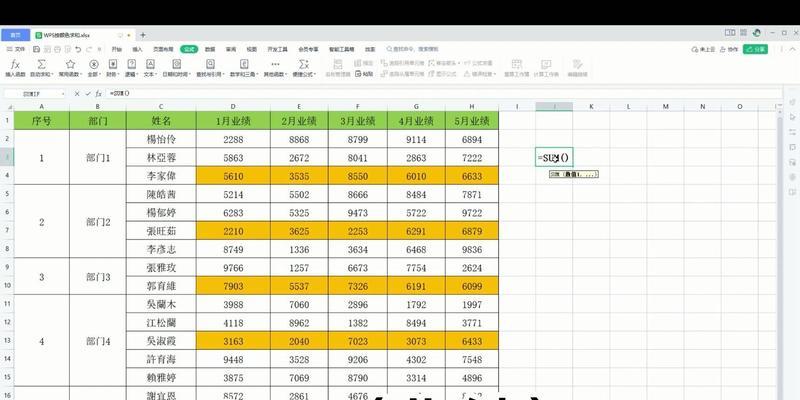This screenshot has width=800, height=400.
Task: Click the fx icon beside formula bar
Action: [x=98, y=94]
